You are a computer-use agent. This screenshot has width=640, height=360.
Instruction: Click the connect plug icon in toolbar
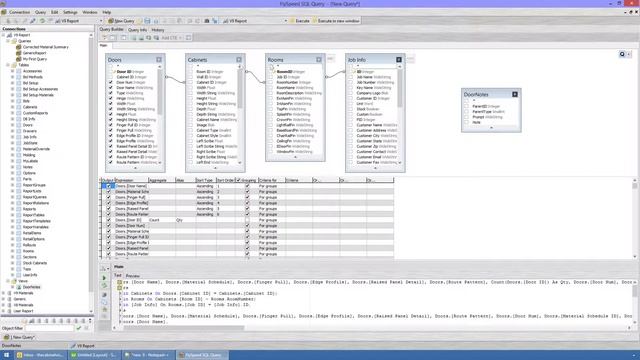33,21
